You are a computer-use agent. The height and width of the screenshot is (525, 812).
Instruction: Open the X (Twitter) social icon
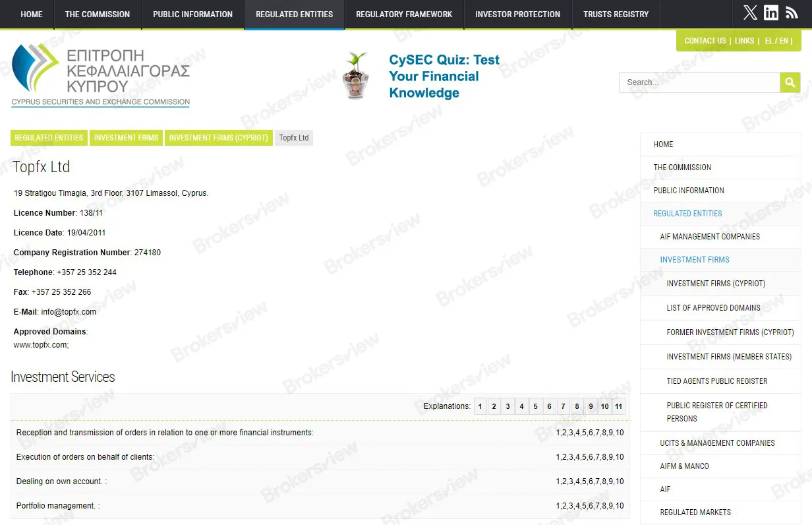coord(750,13)
